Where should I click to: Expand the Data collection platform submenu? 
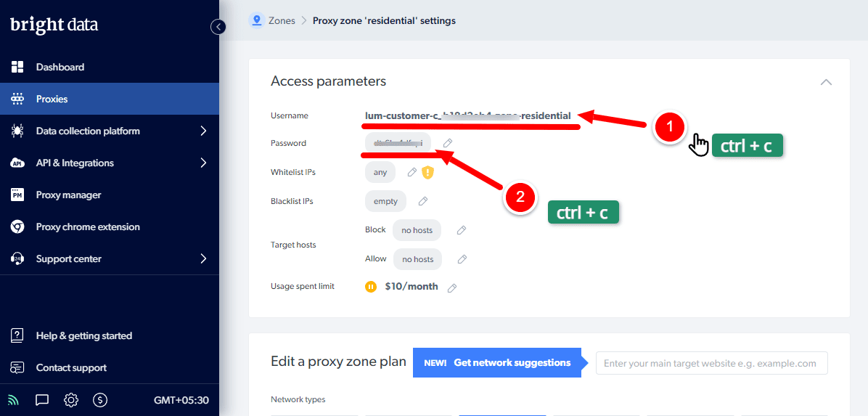coord(203,131)
